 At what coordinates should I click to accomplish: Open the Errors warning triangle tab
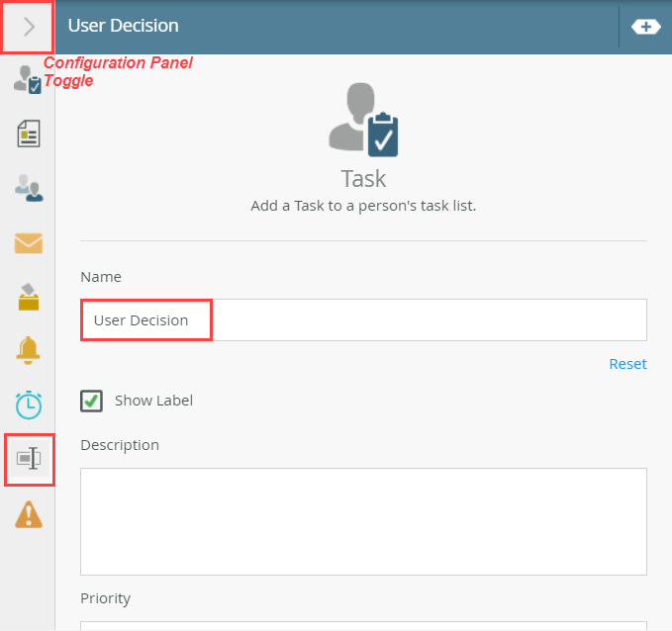(x=29, y=514)
